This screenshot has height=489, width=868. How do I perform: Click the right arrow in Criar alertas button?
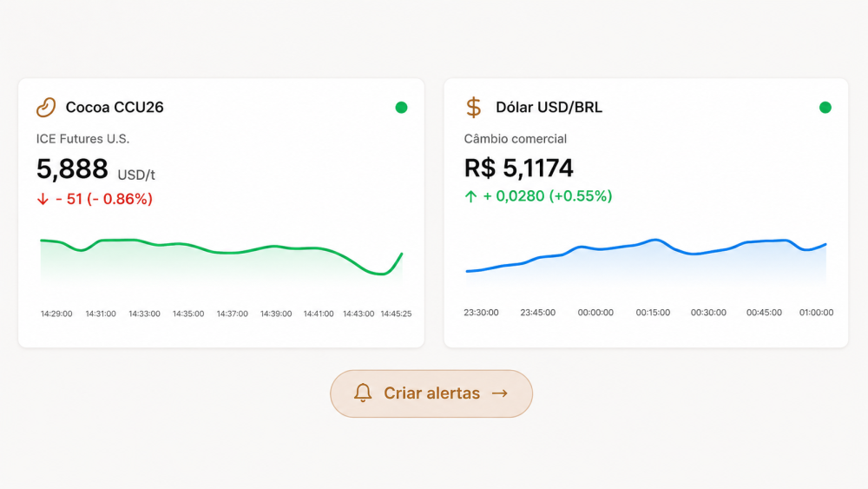tap(500, 393)
